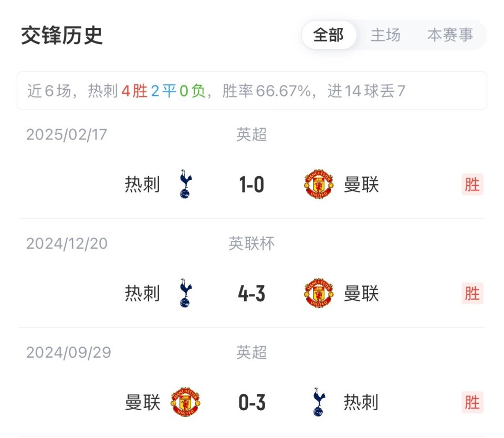Click the Tottenham logo in the 4-3 match row

185,294
